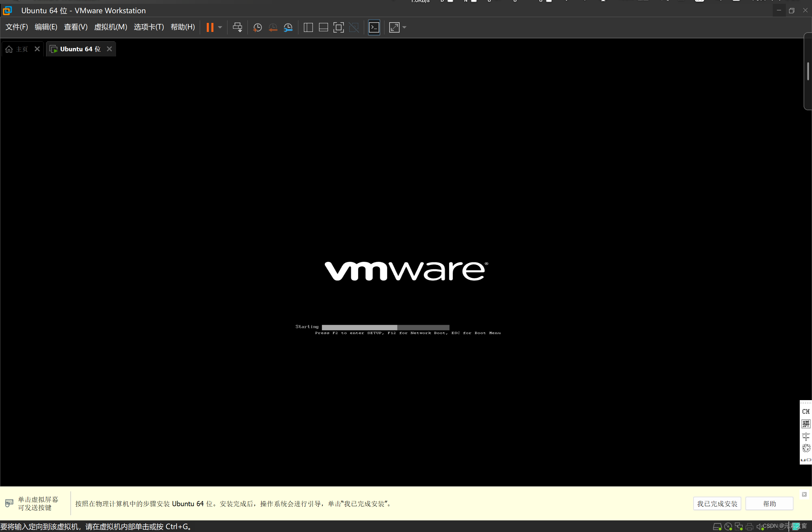Image resolution: width=812 pixels, height=532 pixels.
Task: Click the CD/DVD drive status icon
Action: coord(728,527)
